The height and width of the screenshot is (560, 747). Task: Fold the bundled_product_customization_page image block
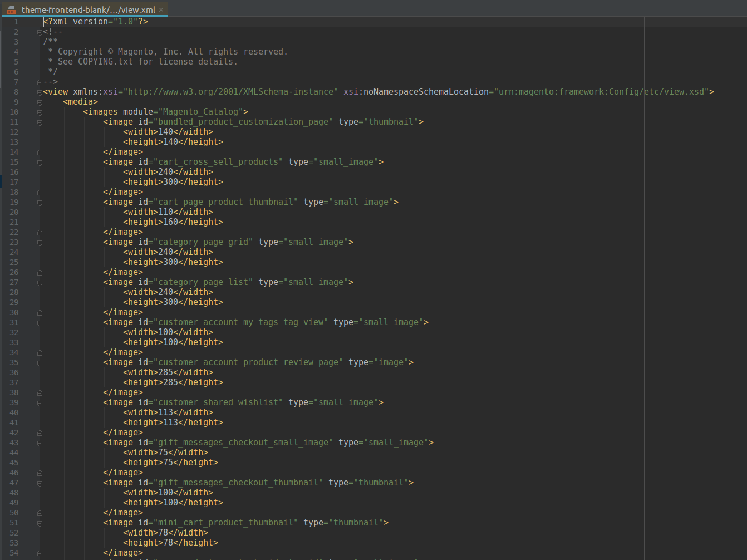coord(40,122)
